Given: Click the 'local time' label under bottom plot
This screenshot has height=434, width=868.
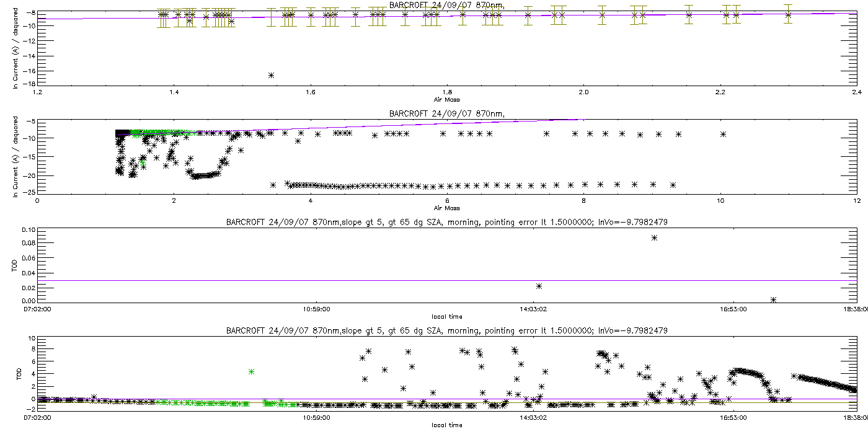Looking at the screenshot, I should [446, 425].
